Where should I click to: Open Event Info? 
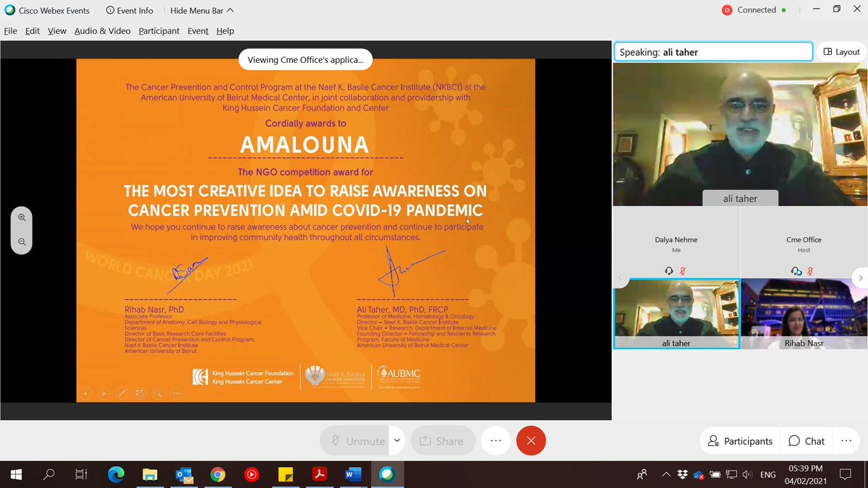pyautogui.click(x=129, y=10)
